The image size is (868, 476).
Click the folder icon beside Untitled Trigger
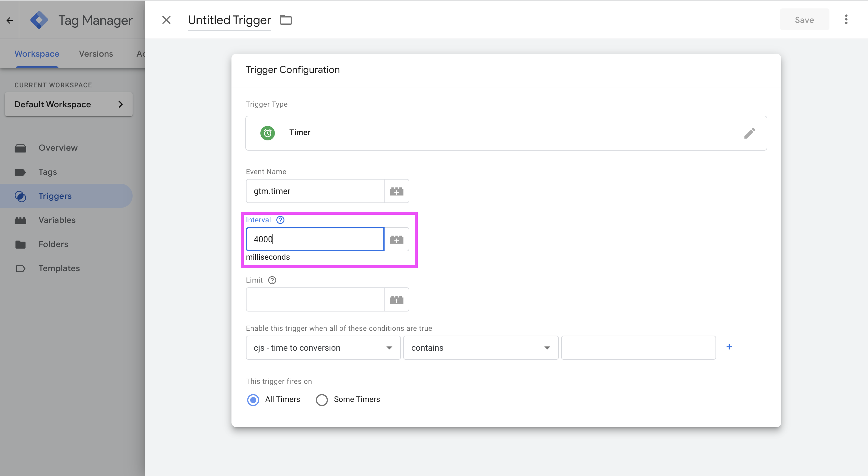286,20
